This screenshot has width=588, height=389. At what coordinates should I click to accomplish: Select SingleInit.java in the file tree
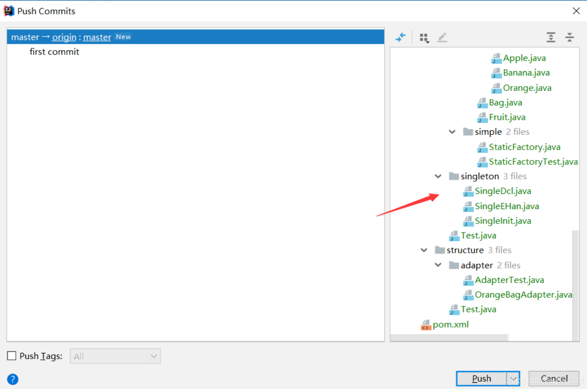coord(503,221)
